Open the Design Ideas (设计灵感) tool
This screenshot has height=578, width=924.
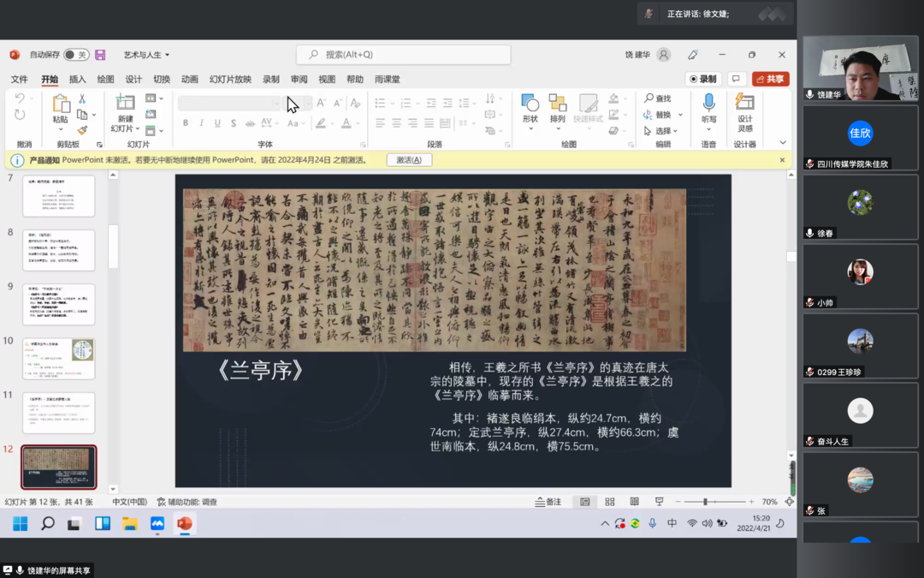(x=745, y=104)
